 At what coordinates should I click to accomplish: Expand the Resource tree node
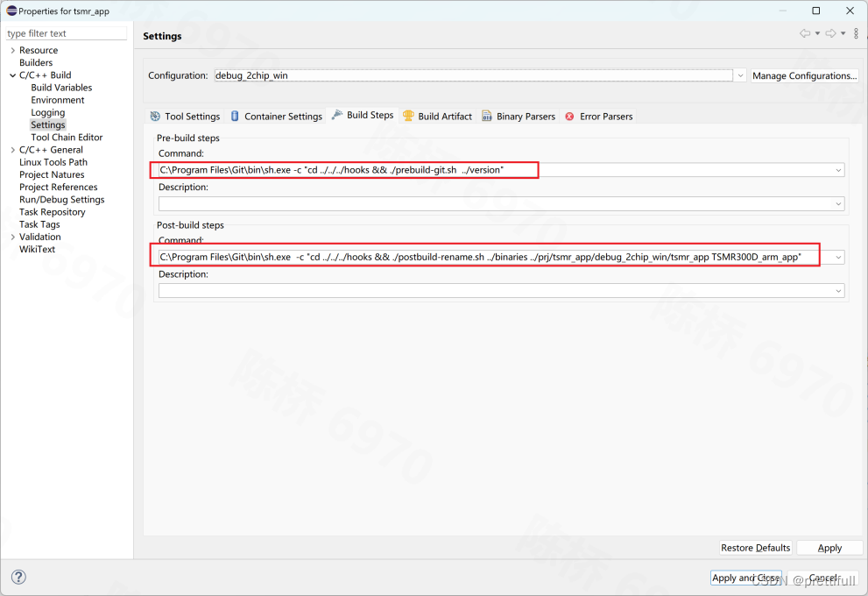13,51
